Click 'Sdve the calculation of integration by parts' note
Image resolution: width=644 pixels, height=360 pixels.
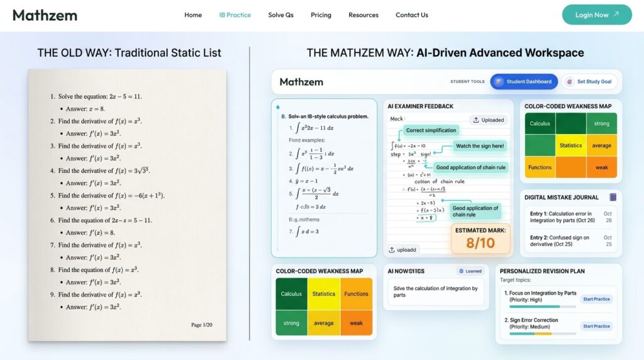click(435, 292)
